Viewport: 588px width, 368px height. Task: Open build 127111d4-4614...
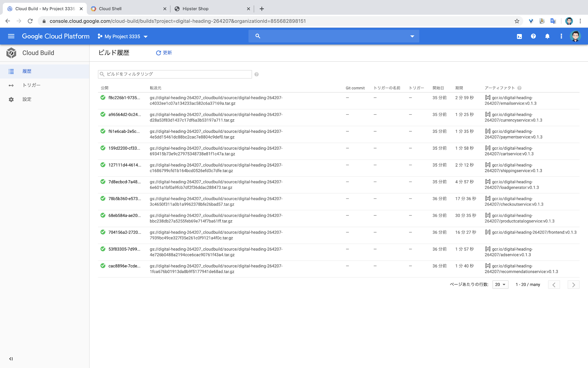point(125,165)
